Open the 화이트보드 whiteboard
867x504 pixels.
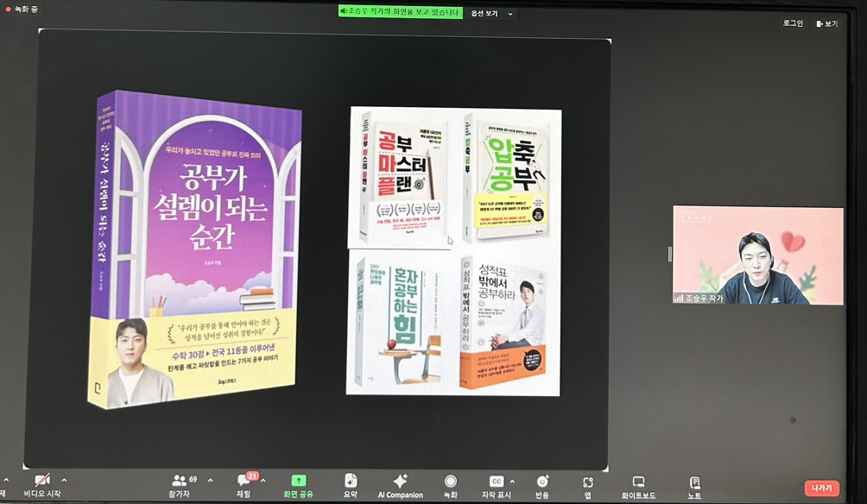pos(638,487)
